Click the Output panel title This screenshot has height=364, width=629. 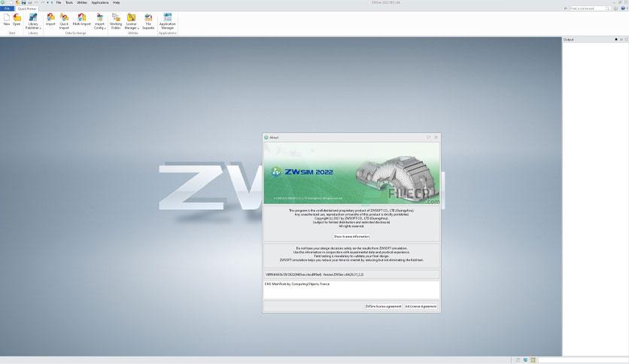(x=568, y=39)
